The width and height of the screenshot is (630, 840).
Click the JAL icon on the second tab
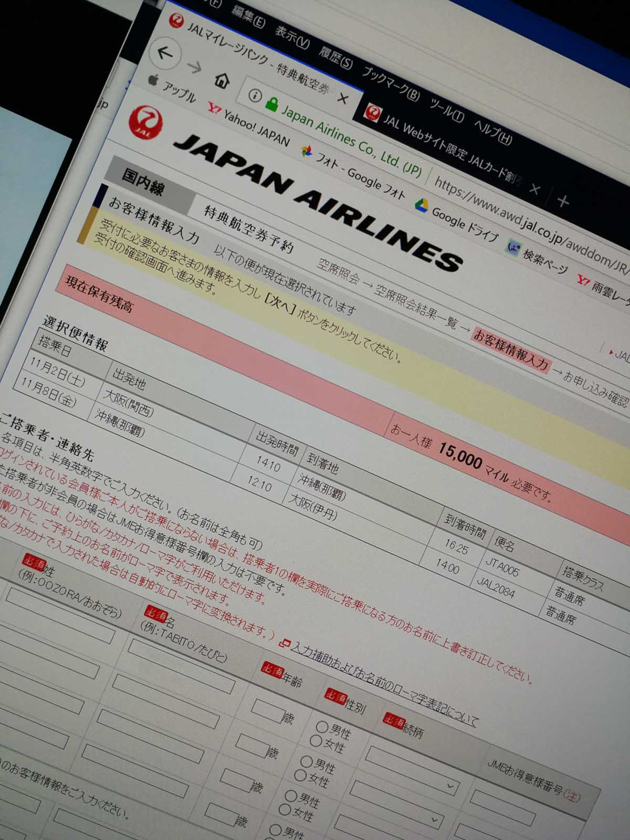point(372,112)
